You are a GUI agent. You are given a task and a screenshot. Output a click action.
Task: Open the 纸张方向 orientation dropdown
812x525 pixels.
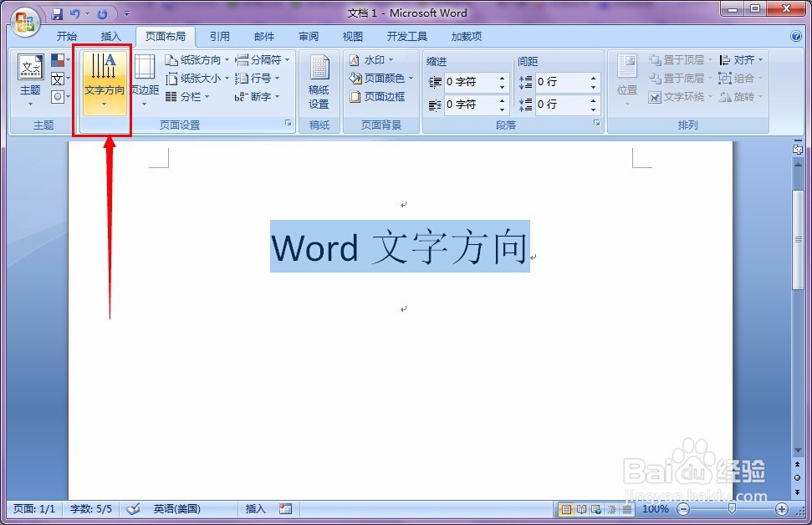[x=197, y=60]
